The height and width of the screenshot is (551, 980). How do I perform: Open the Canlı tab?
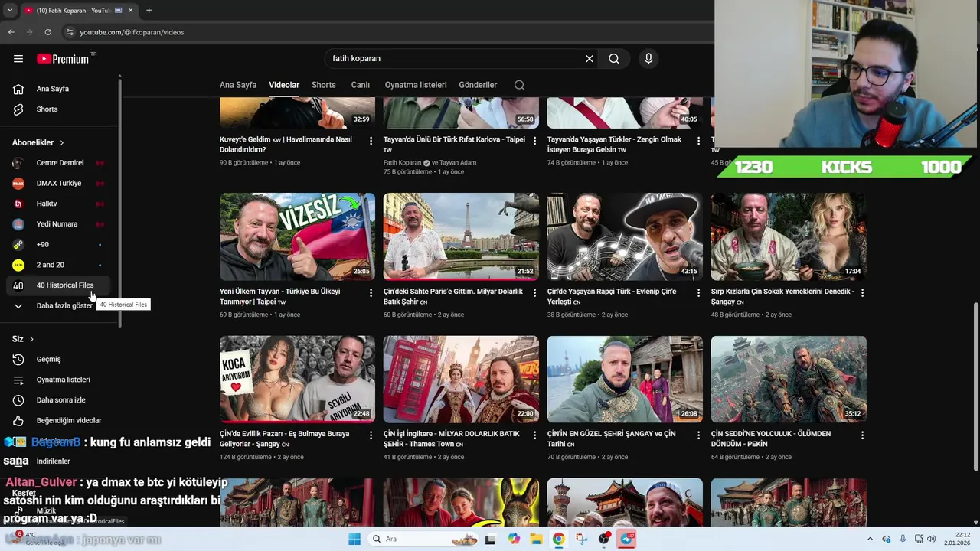click(x=361, y=85)
